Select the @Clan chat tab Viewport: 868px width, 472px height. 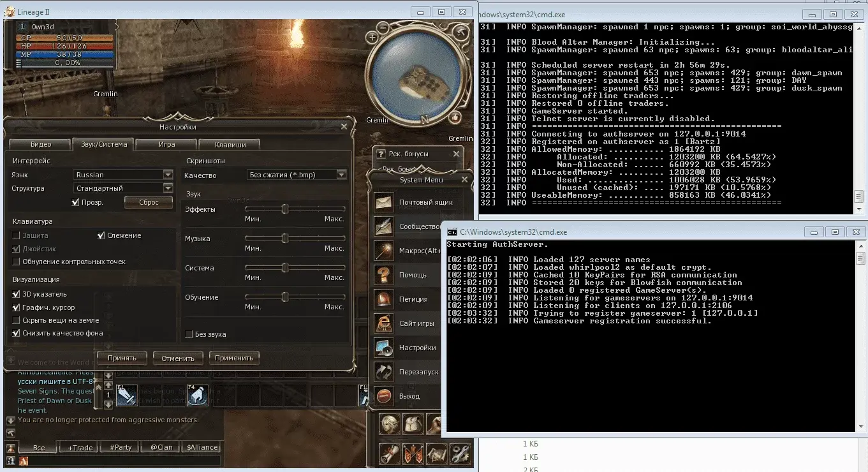161,447
